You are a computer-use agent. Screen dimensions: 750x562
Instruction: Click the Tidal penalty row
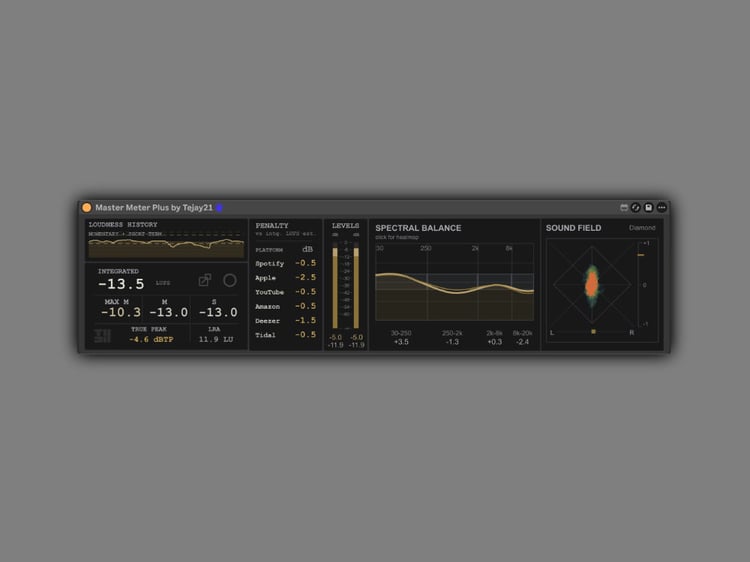pos(286,335)
